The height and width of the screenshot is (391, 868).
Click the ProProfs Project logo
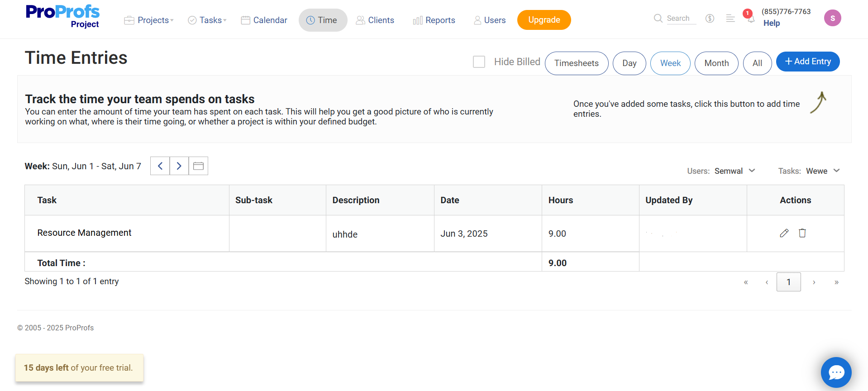click(62, 17)
